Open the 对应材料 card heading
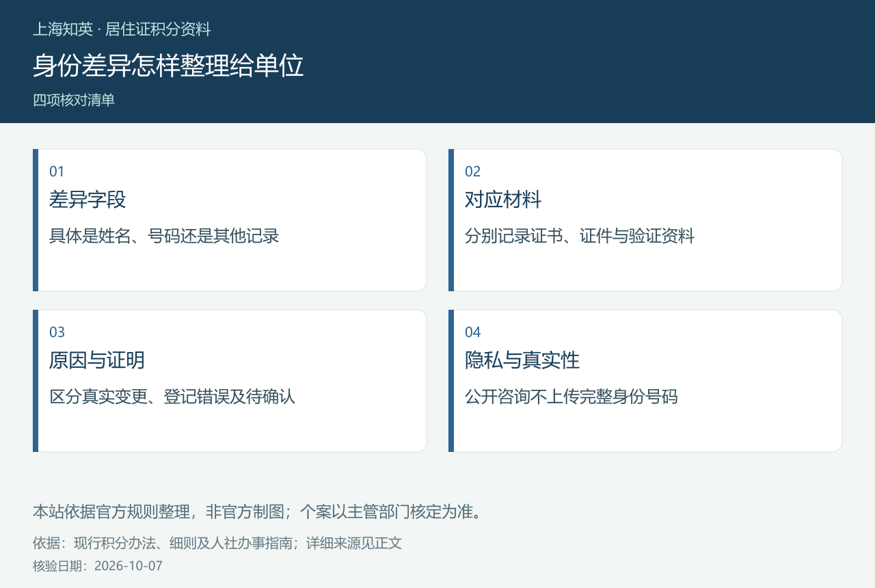This screenshot has height=588, width=875. tap(503, 200)
